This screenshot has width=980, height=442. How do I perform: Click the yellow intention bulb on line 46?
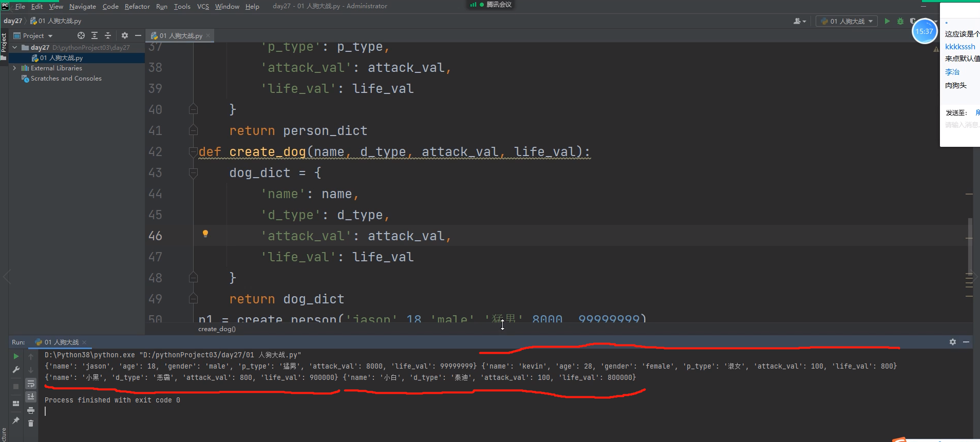point(205,234)
